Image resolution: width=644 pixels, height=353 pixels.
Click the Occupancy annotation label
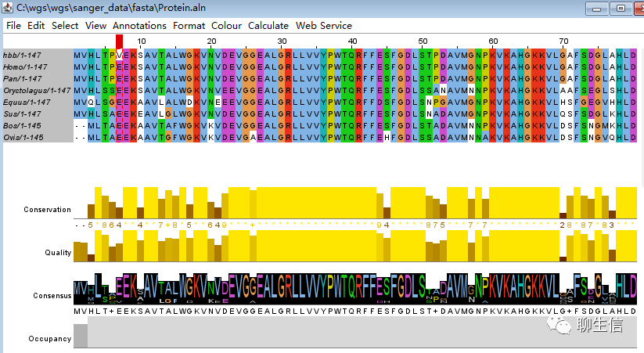coord(50,339)
